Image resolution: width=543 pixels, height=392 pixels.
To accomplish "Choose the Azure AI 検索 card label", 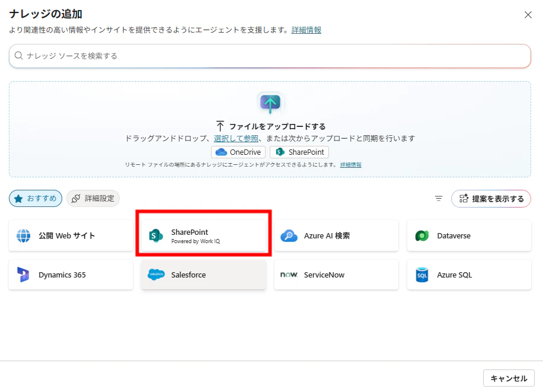I will pos(327,235).
